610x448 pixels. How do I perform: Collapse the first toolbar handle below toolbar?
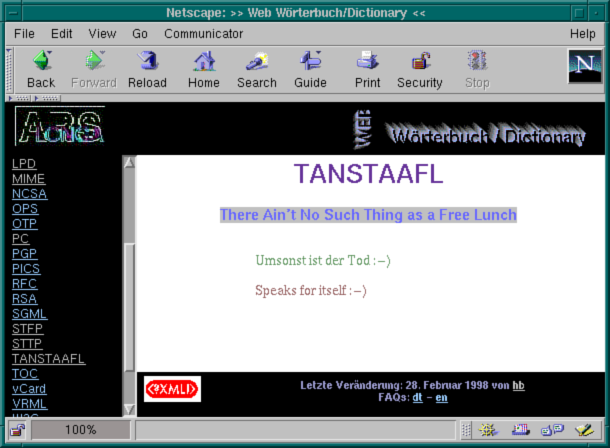click(x=19, y=98)
